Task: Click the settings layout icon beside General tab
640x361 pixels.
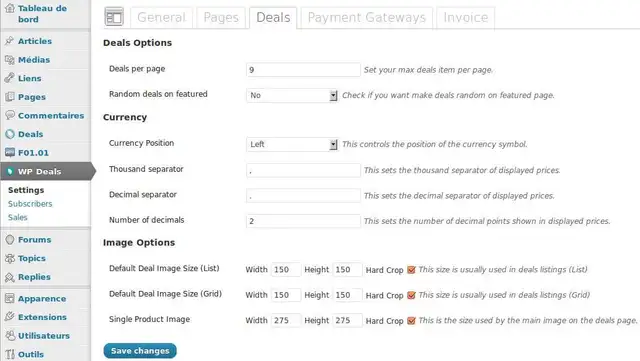Action: 114,17
